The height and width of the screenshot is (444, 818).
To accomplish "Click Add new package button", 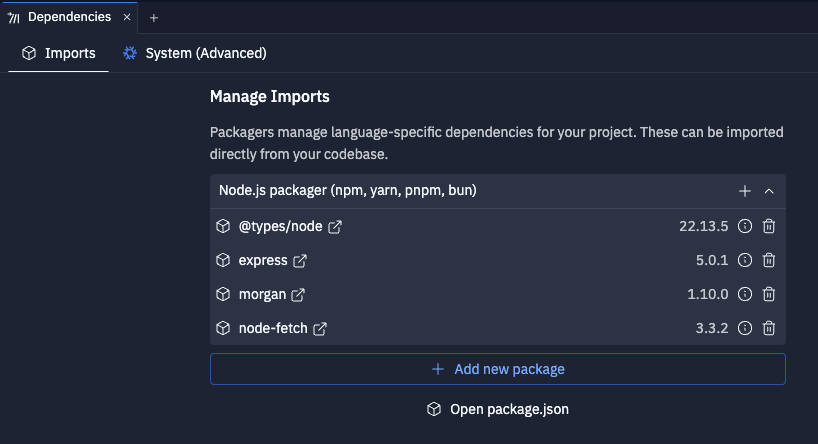I will (498, 369).
